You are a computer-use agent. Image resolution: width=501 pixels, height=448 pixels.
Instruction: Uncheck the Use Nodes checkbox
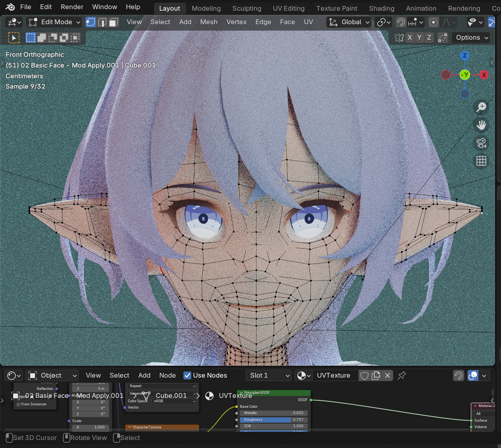(x=188, y=376)
